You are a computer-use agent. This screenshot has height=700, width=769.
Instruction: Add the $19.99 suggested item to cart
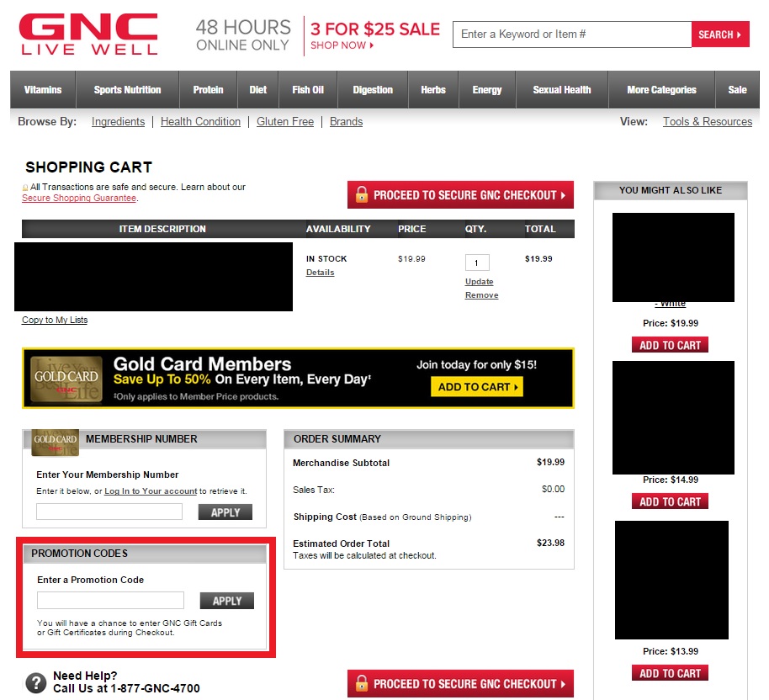(670, 345)
